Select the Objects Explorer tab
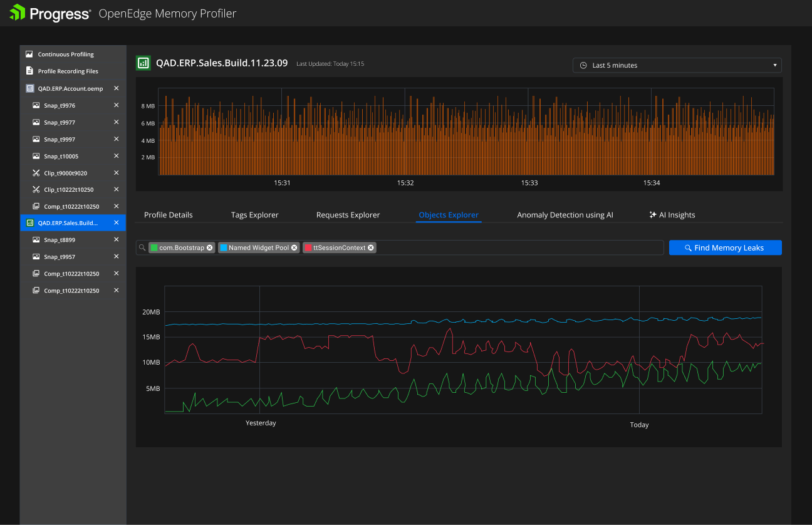 (449, 215)
